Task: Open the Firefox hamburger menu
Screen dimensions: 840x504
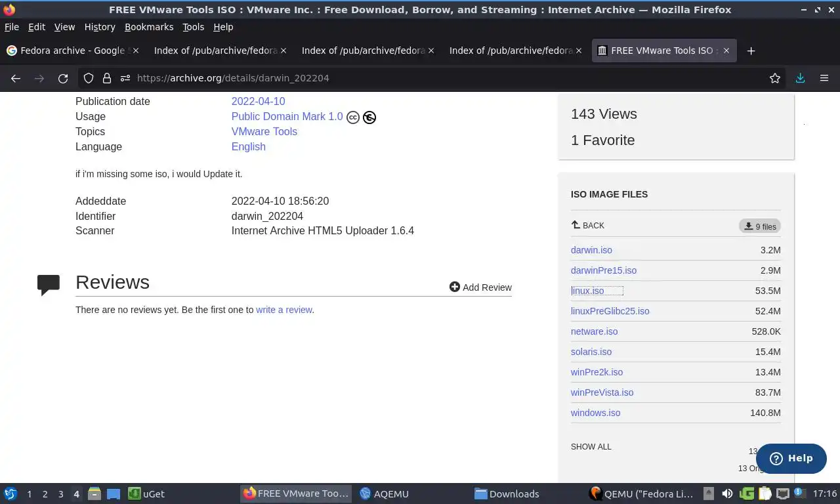Action: coord(824,78)
